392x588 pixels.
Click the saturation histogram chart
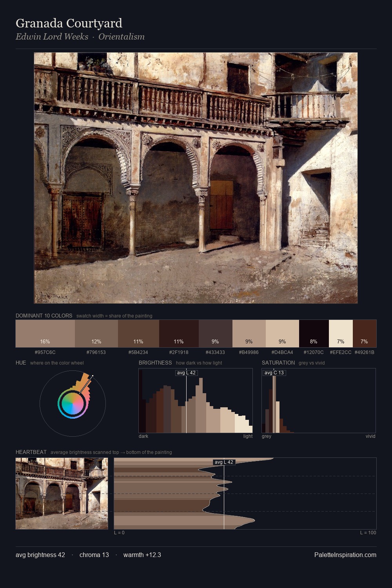pyautogui.click(x=319, y=401)
